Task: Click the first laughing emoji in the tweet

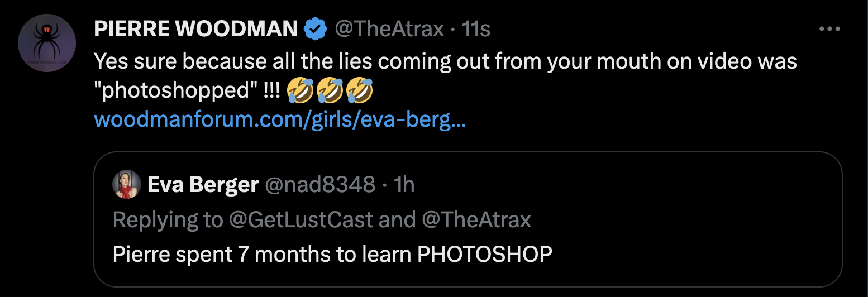Action: click(x=301, y=91)
